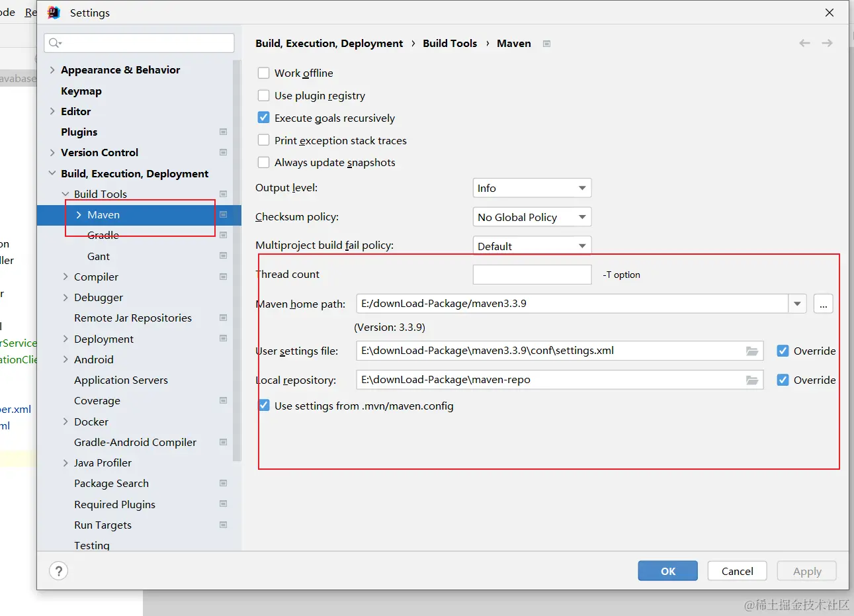Open the Output level dropdown

532,188
